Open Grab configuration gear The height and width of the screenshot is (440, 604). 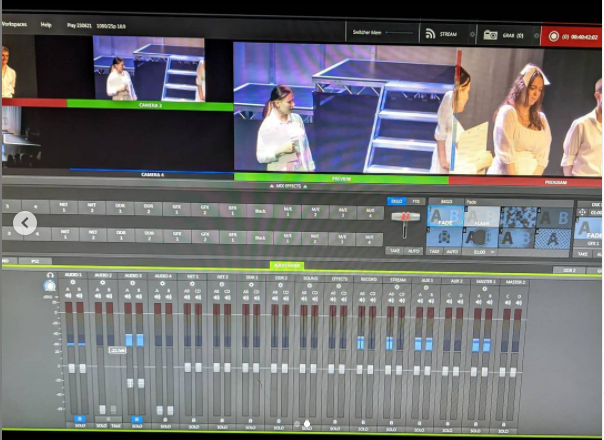[x=536, y=35]
